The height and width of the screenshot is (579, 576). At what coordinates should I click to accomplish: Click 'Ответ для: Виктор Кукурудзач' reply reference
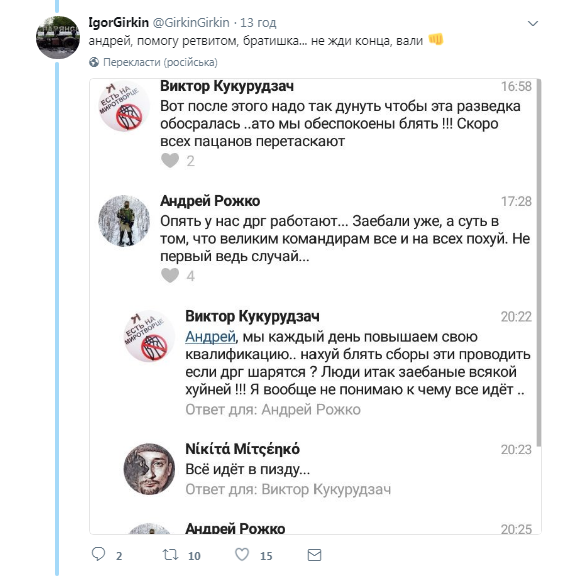pyautogui.click(x=288, y=489)
